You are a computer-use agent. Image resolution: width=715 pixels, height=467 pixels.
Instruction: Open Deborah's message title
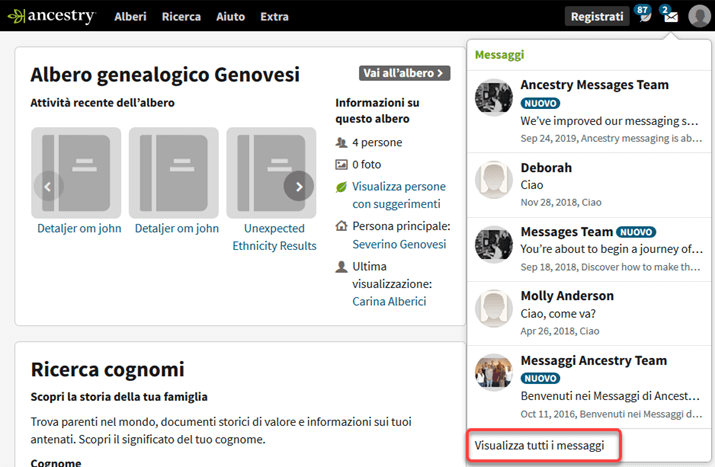click(x=546, y=168)
